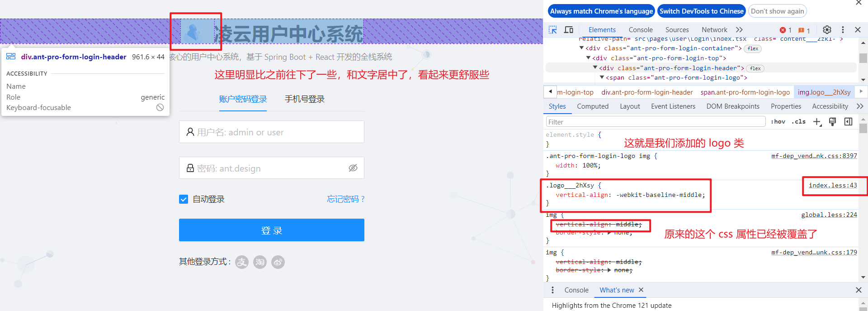Toggle the device toolbar icon
Image resolution: width=868 pixels, height=311 pixels.
click(569, 30)
